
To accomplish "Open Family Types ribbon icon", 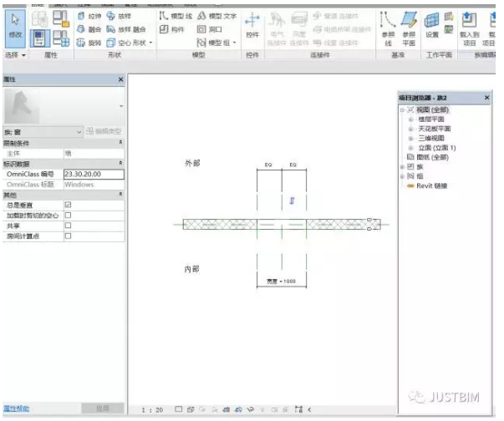I will pos(61,38).
